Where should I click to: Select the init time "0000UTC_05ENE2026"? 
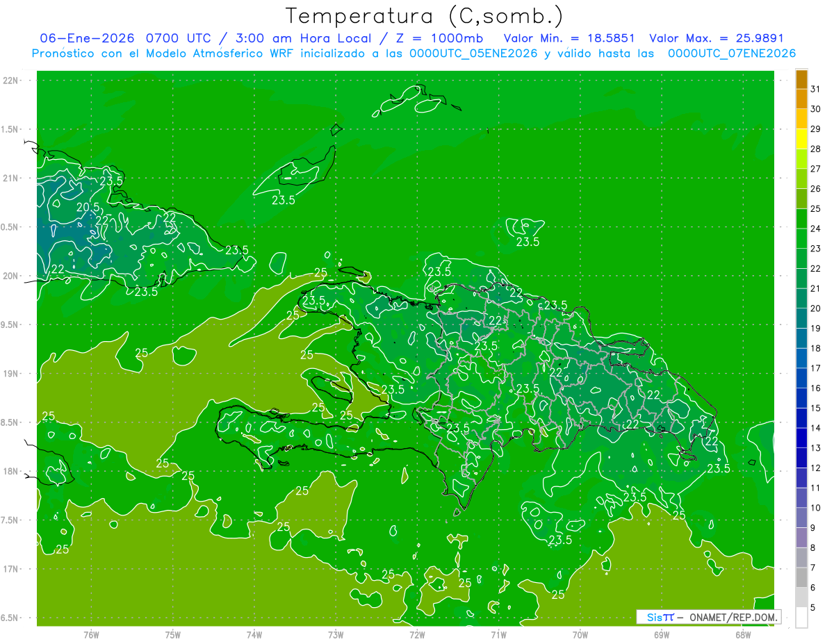pos(473,53)
